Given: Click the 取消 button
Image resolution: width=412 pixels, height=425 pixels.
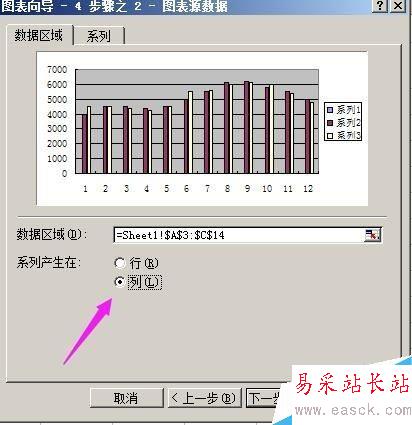Looking at the screenshot, I should tap(126, 398).
